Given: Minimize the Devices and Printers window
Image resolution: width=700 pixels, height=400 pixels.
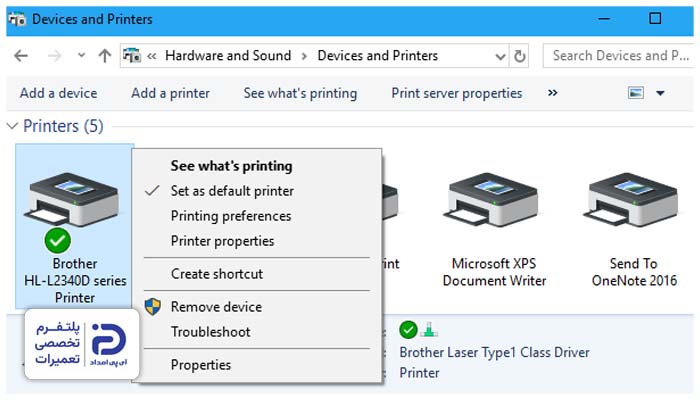Looking at the screenshot, I should click(604, 19).
